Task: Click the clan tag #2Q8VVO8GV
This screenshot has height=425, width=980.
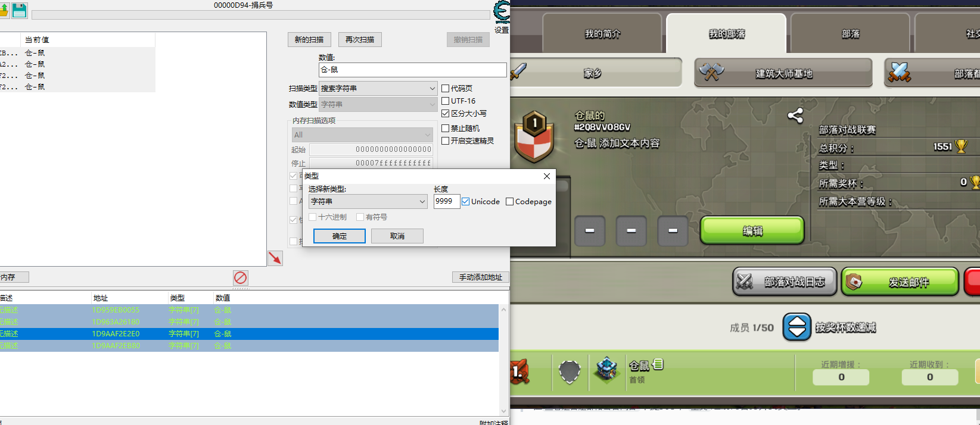Action: click(x=602, y=127)
